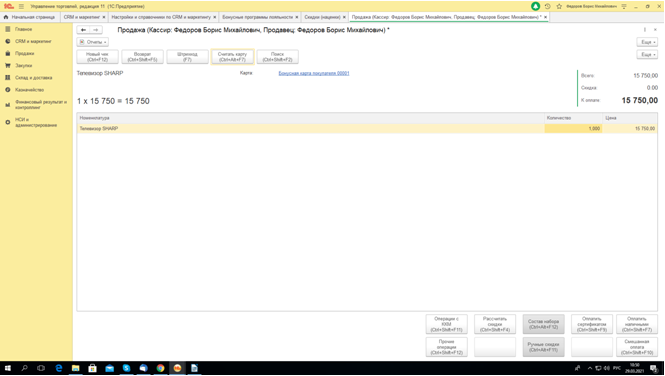This screenshot has width=665, height=376.
Task: Open the CRM и маркетинг sidebar section
Action: coord(33,42)
